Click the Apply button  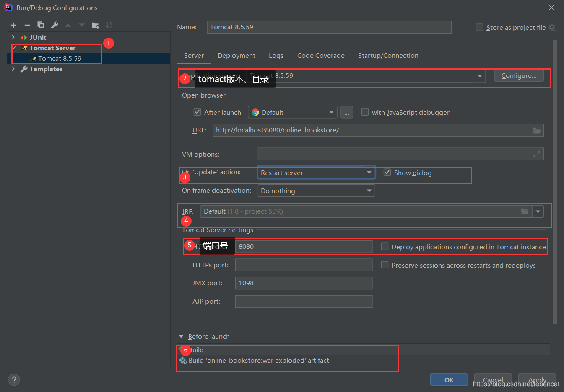[537, 380]
